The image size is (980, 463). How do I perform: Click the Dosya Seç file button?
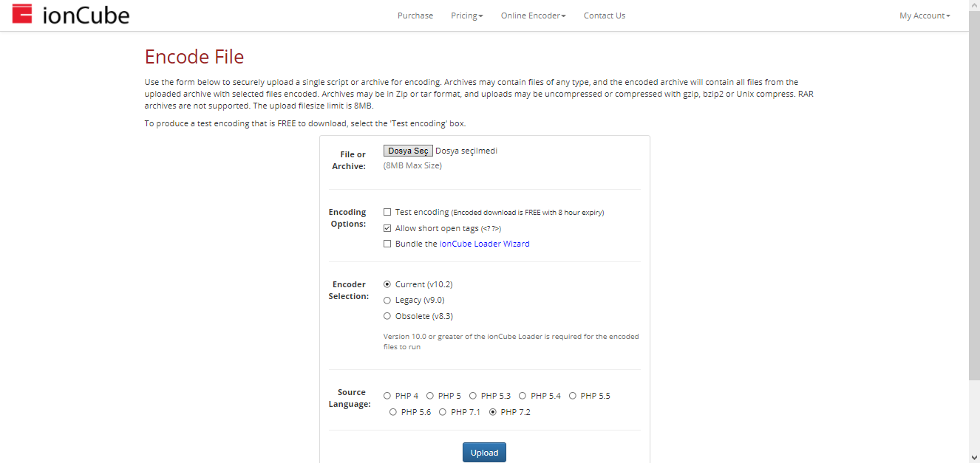pyautogui.click(x=408, y=151)
